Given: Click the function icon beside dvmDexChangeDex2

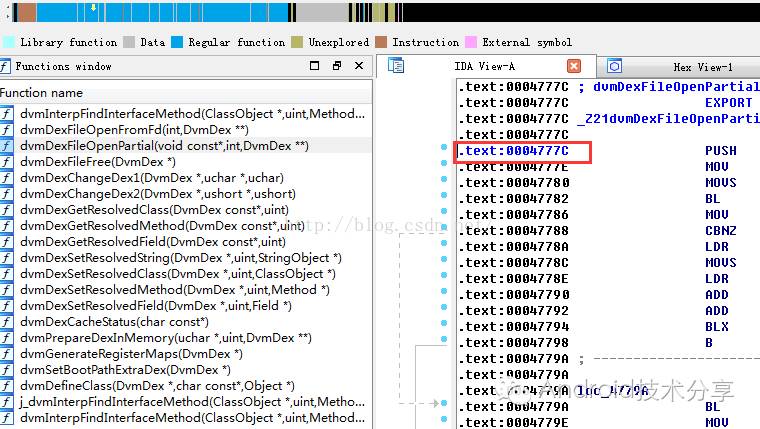Looking at the screenshot, I should 6,194.
